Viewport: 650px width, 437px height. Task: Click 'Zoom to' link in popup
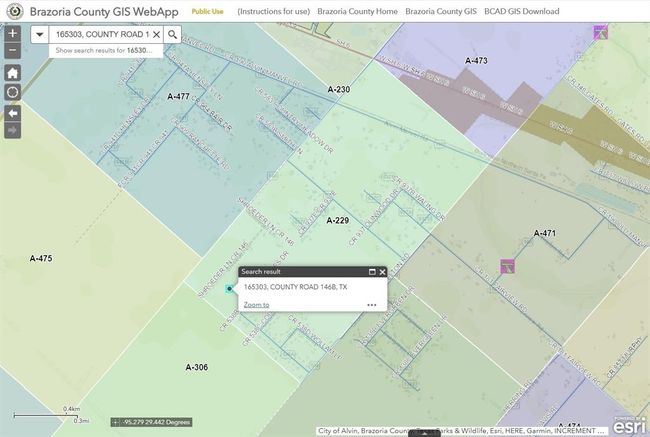coord(256,304)
